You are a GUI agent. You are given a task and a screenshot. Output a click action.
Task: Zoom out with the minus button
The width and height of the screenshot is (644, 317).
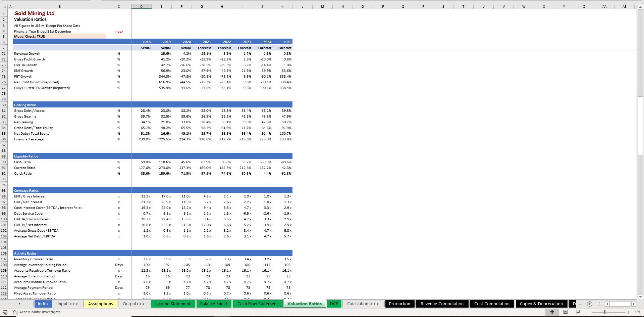point(589,312)
